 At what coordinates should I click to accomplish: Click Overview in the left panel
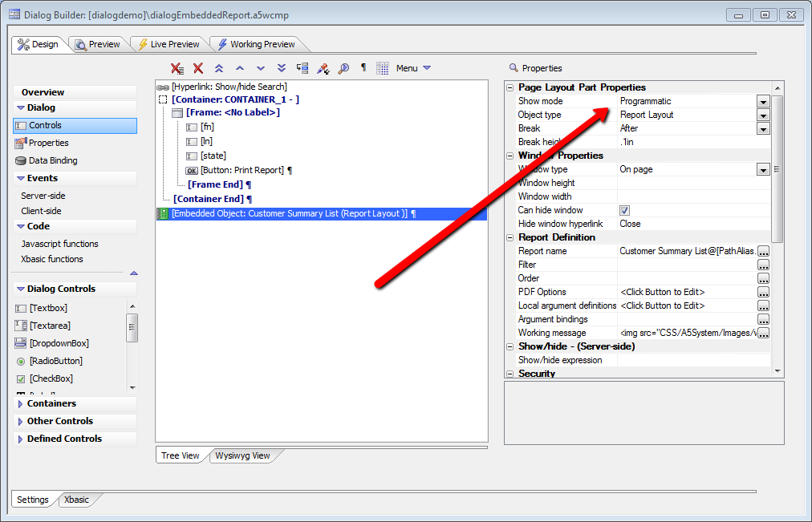coord(43,92)
